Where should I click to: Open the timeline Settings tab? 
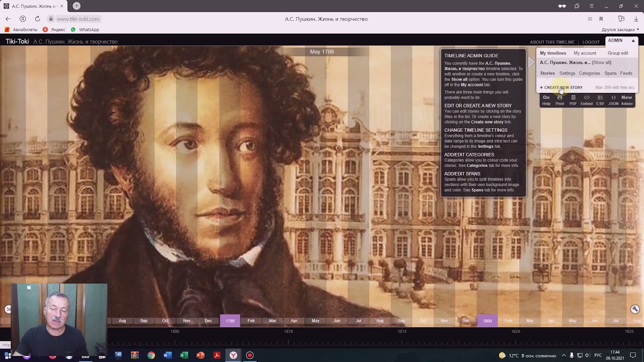[x=567, y=73]
